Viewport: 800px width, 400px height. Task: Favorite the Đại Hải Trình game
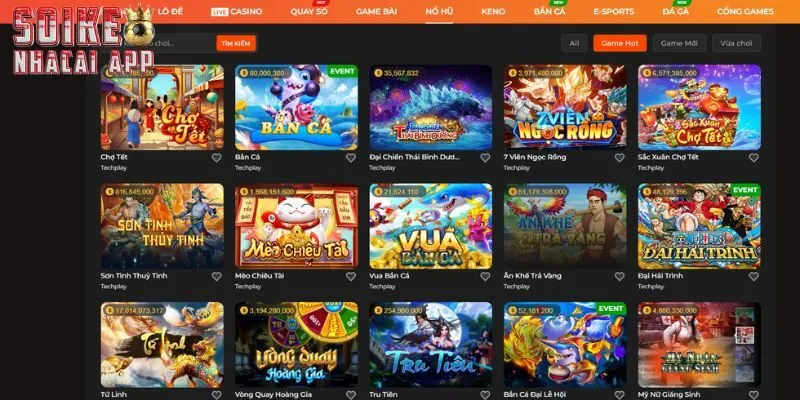point(754,276)
